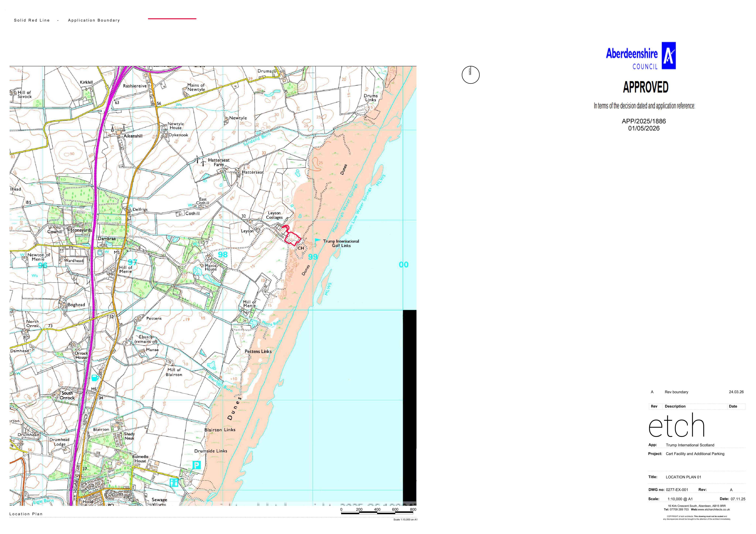The height and width of the screenshot is (534, 756).
Task: Click 'Trump International Golf Links' map label
Action: click(x=341, y=243)
